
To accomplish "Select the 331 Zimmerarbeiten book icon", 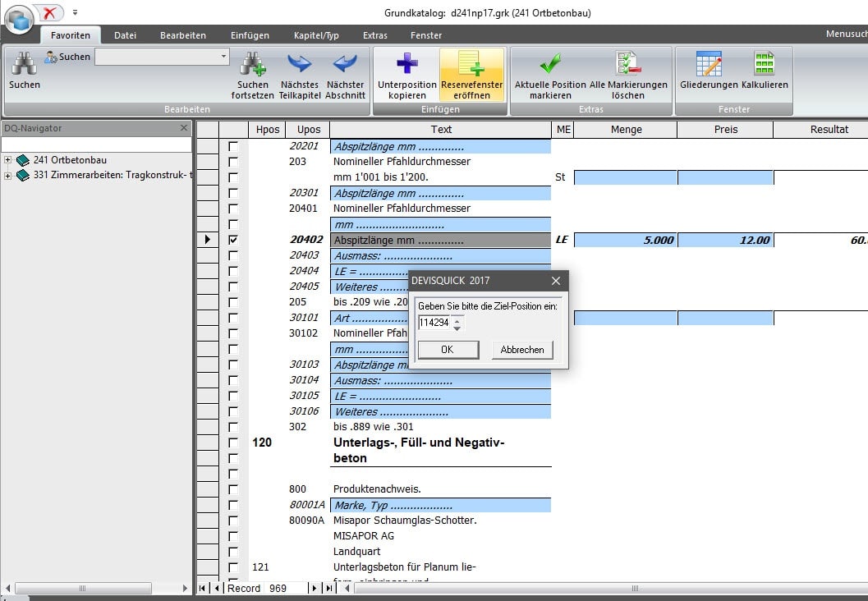I will pyautogui.click(x=23, y=176).
